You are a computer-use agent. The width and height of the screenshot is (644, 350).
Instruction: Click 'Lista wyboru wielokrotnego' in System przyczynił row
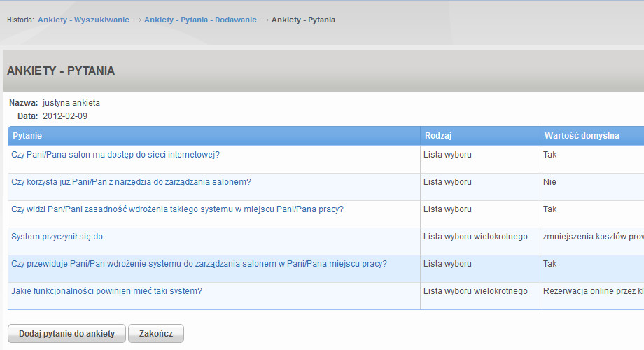(475, 236)
